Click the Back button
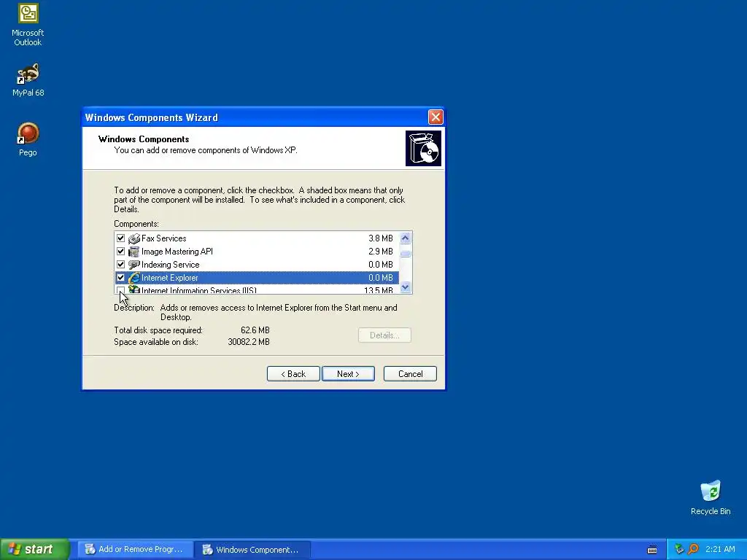The width and height of the screenshot is (747, 560). (x=293, y=374)
